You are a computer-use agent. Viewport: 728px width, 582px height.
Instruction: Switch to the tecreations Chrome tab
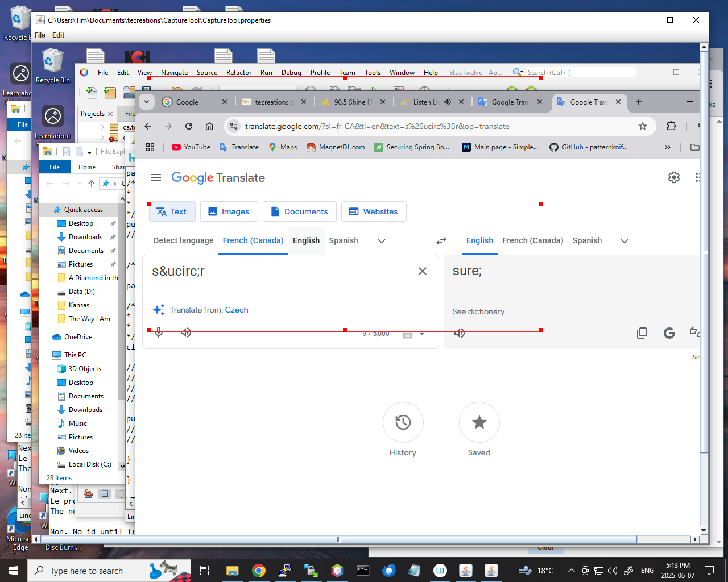[274, 102]
